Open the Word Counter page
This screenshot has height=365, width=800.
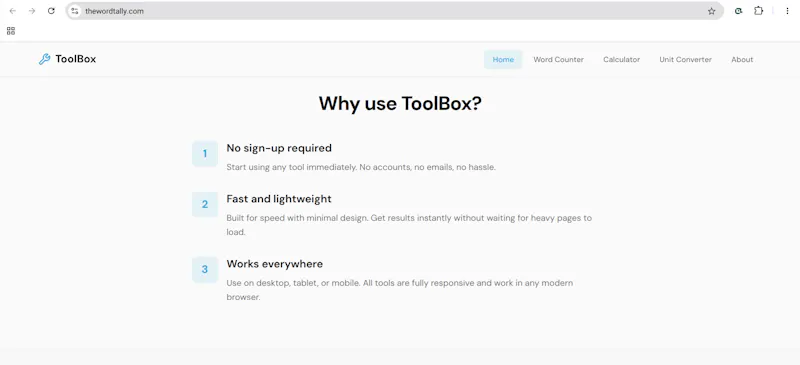[x=558, y=59]
